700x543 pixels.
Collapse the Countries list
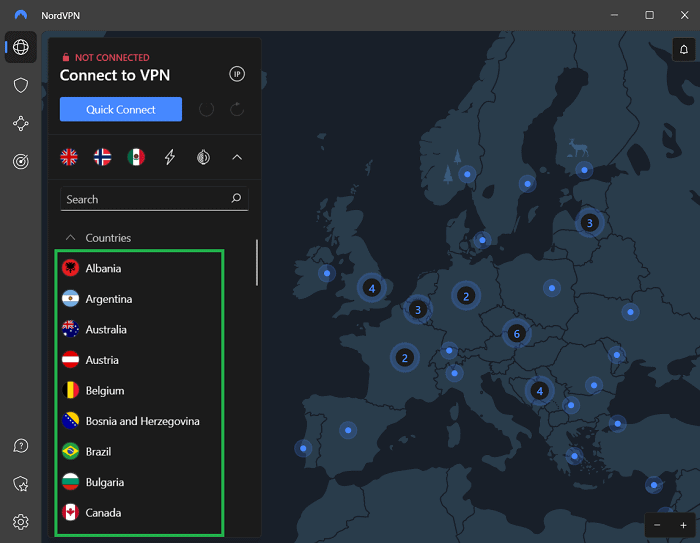pos(71,238)
